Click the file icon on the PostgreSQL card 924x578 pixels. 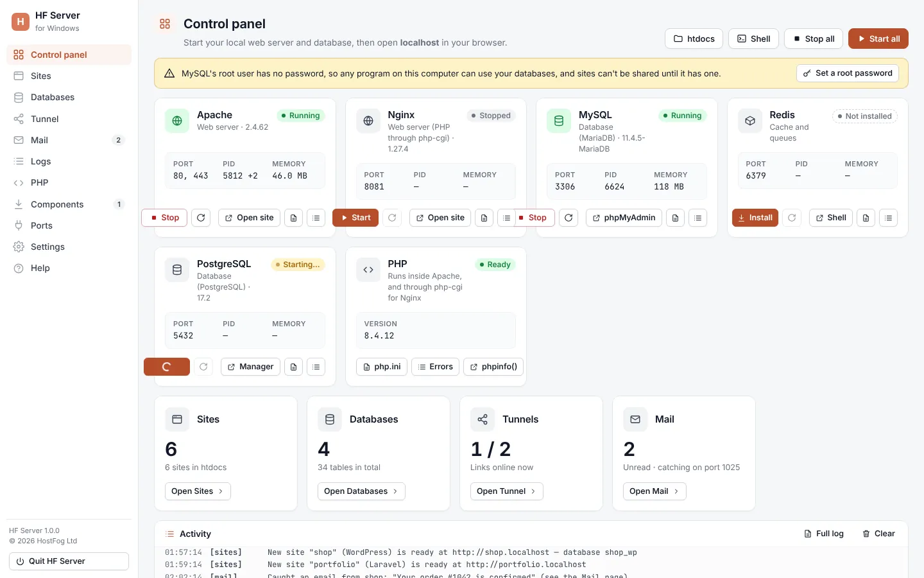tap(293, 367)
